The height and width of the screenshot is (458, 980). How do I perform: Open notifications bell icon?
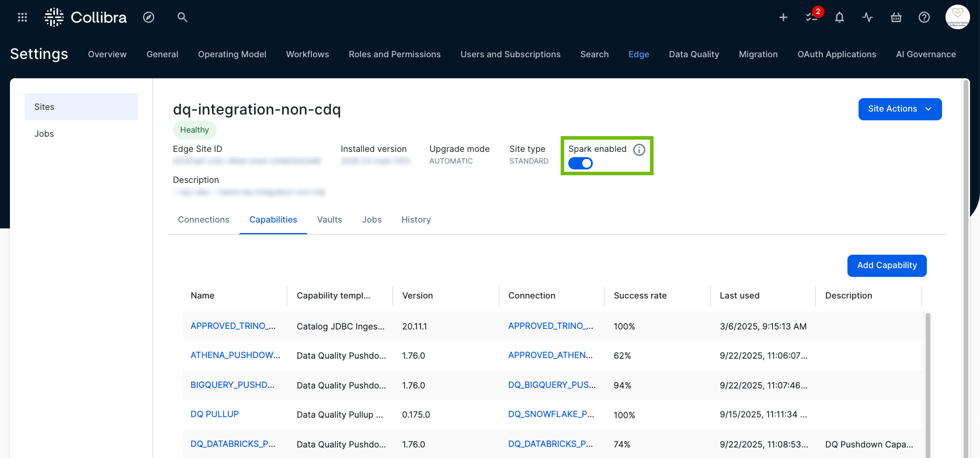(839, 18)
